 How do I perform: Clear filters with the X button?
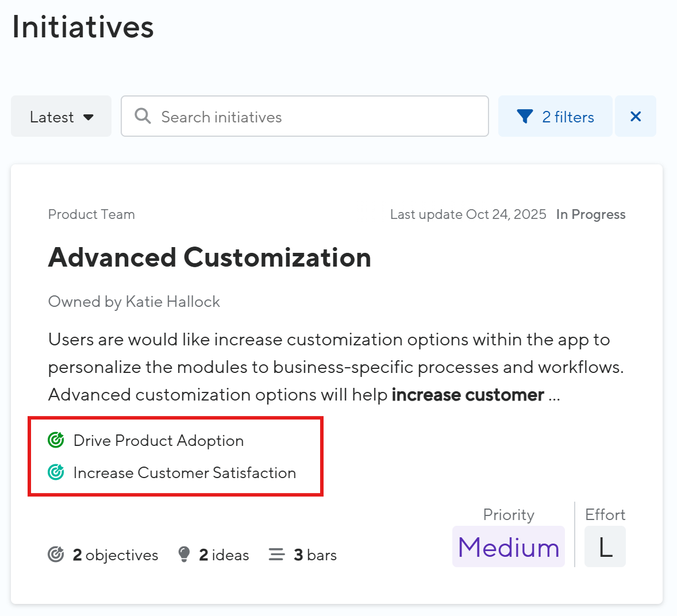(x=636, y=117)
